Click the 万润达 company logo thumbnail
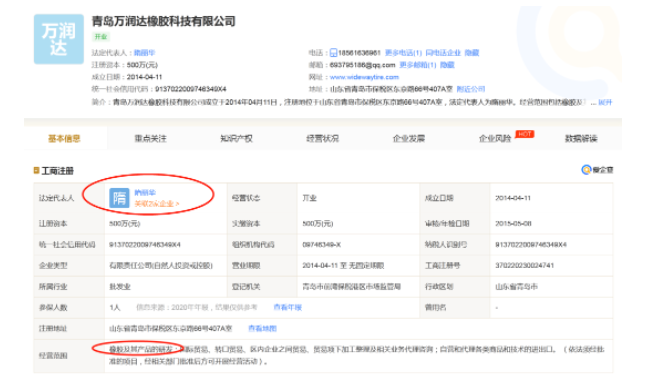 pos(59,39)
